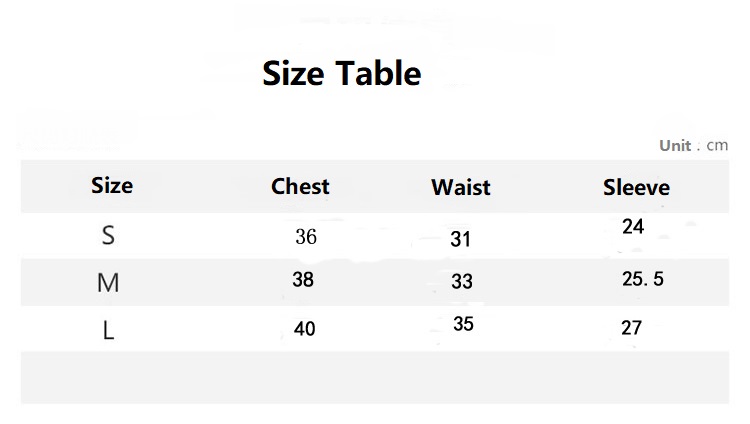
Task: Click chest value 38 for size M
Action: pos(303,279)
